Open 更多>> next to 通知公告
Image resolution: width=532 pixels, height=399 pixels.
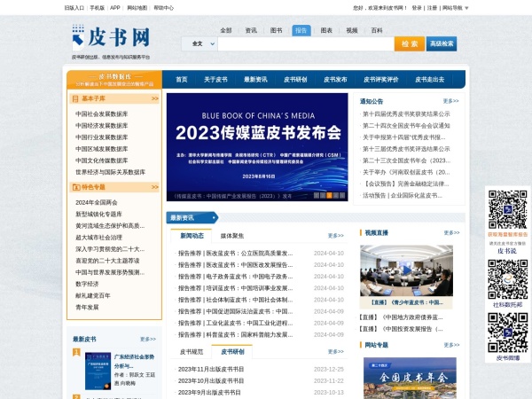[x=451, y=101]
